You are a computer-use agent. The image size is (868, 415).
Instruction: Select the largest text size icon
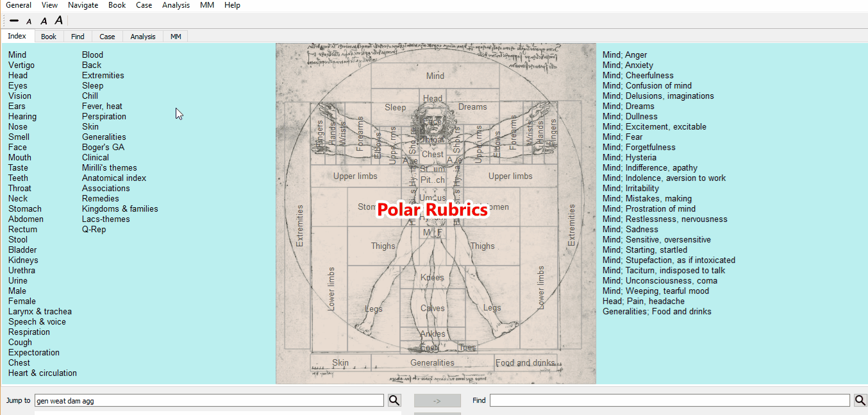click(58, 21)
